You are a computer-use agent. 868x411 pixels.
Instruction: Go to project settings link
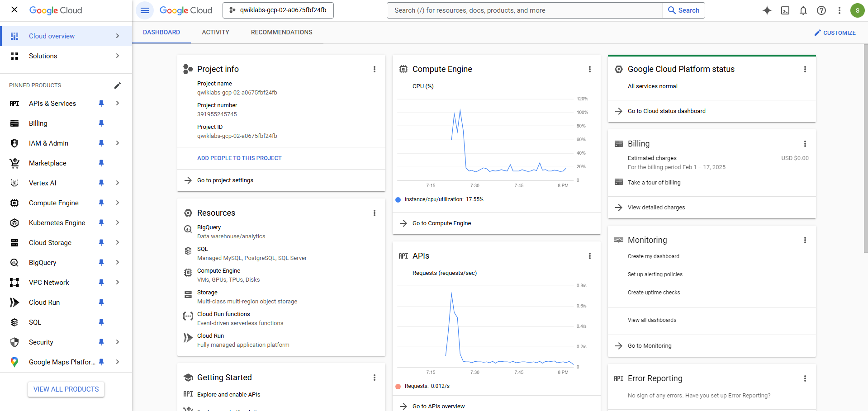click(x=225, y=180)
